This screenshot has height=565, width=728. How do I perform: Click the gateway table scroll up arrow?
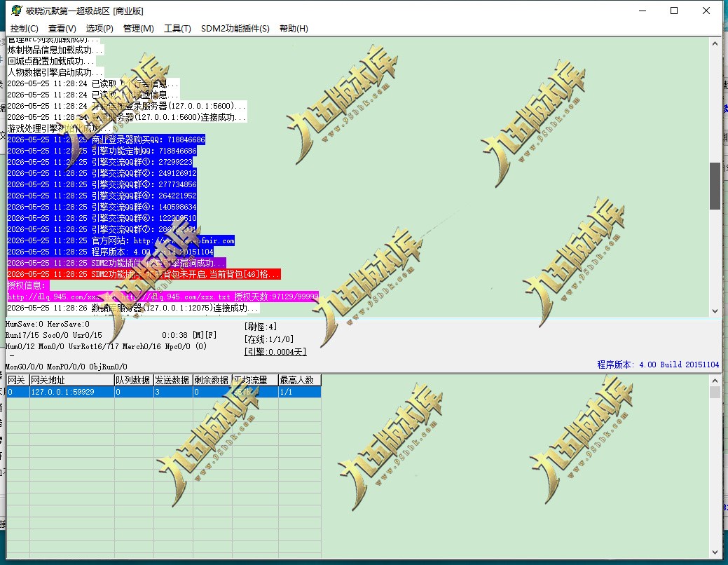tap(715, 381)
